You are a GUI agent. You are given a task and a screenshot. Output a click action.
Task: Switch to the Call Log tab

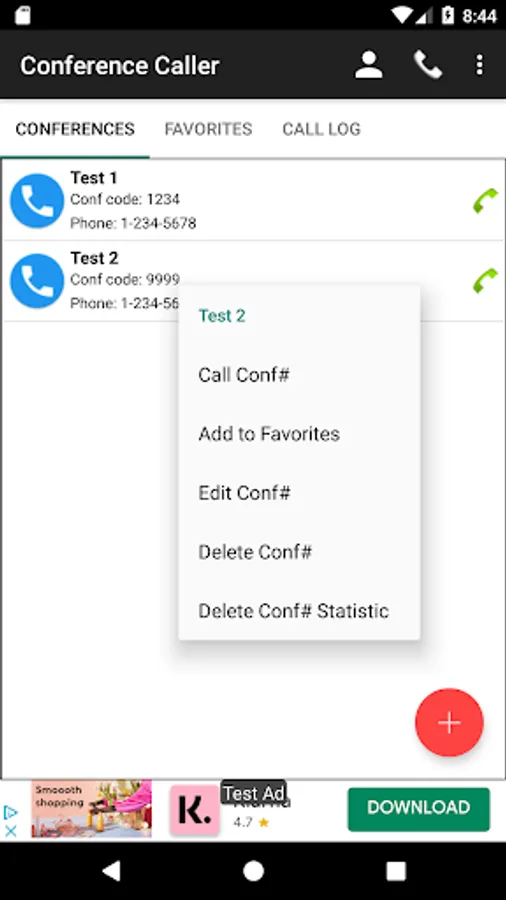321,129
